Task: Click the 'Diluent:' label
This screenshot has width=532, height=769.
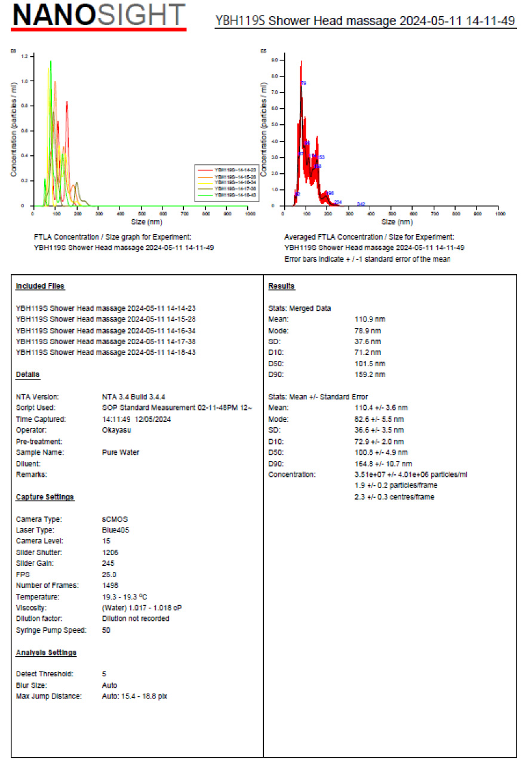Action: (x=28, y=463)
